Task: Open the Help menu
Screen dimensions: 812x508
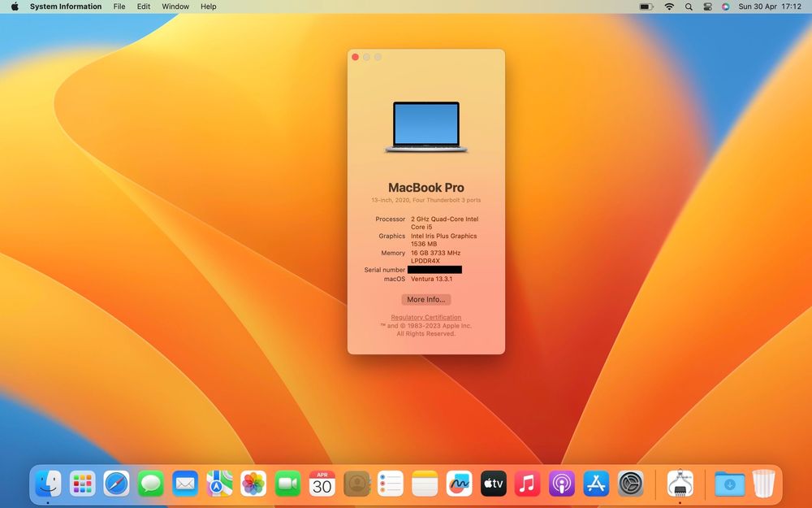Action: point(208,7)
